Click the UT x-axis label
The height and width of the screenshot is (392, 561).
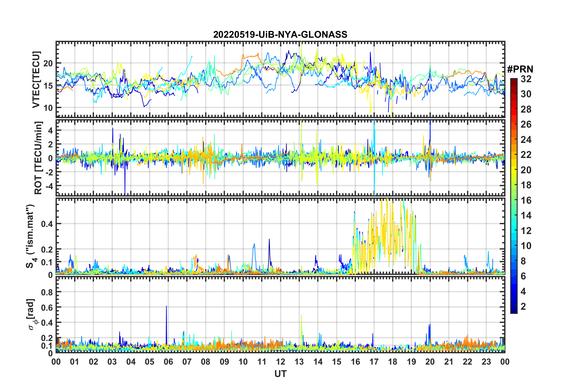(280, 374)
